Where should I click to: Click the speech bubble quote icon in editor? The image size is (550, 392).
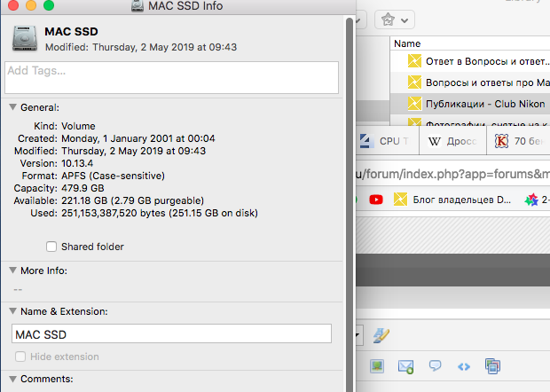pyautogui.click(x=435, y=365)
